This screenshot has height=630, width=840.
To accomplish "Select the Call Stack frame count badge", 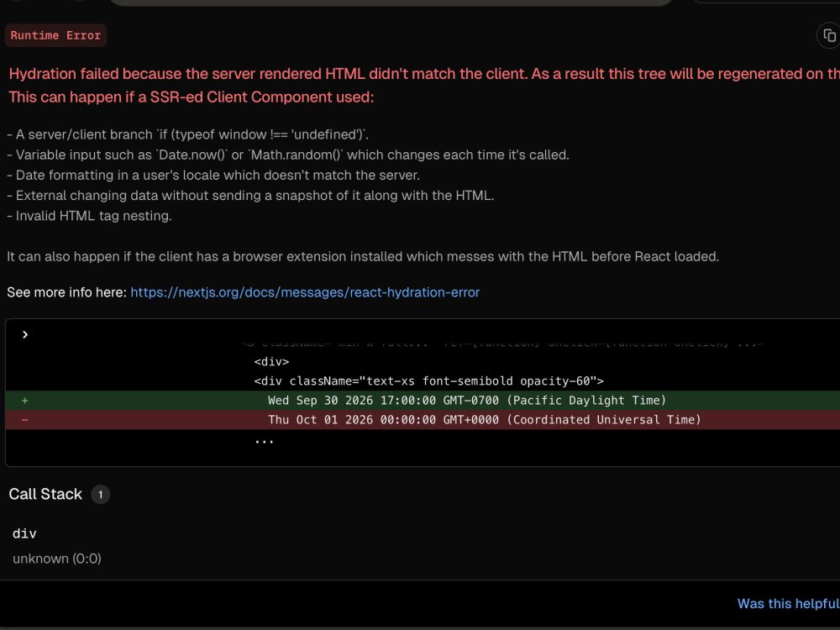I will 100,494.
